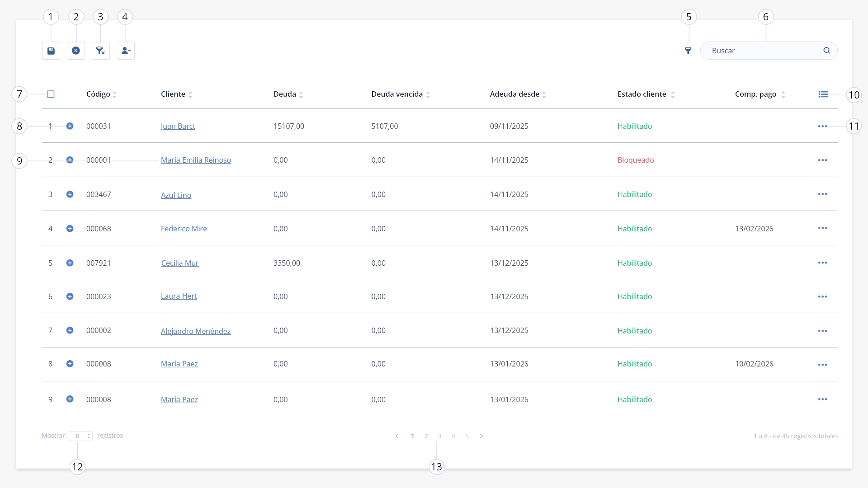
Task: Toggle the select-all checkbox in header
Action: [51, 94]
